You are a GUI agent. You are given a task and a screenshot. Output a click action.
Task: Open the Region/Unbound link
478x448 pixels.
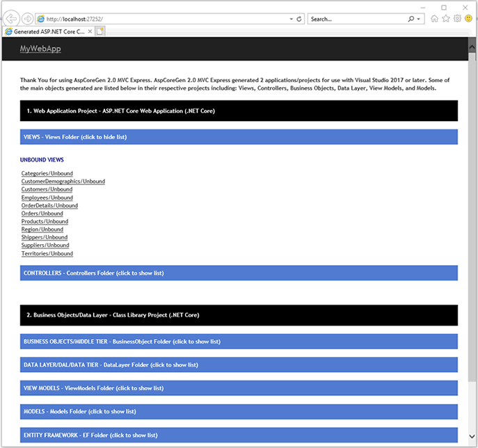[x=42, y=229]
